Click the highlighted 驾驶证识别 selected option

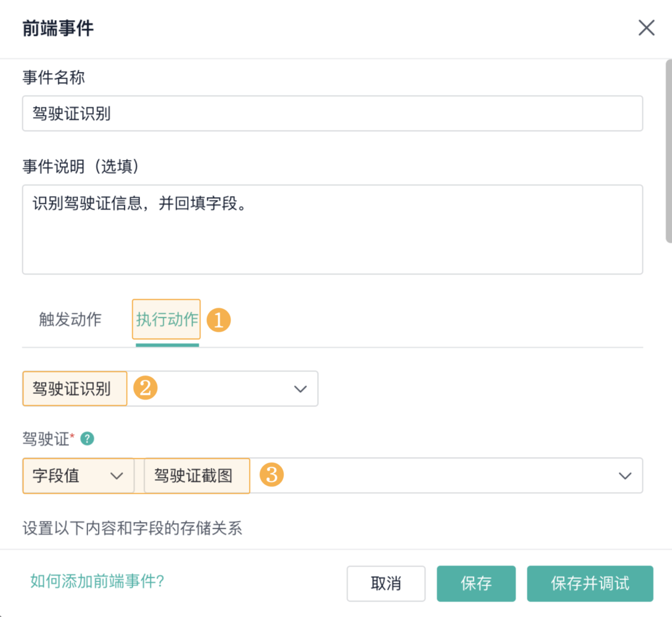point(75,389)
